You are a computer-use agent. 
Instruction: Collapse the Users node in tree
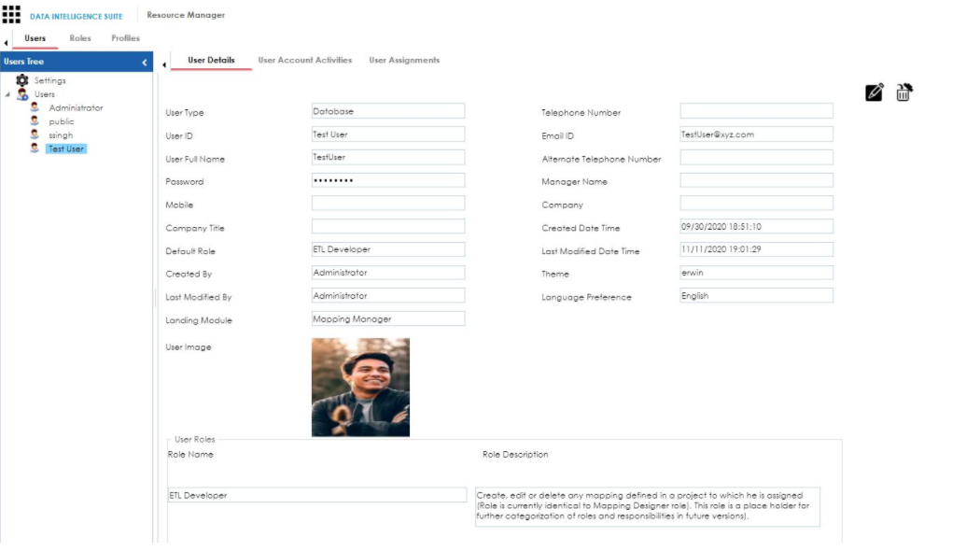pyautogui.click(x=7, y=94)
